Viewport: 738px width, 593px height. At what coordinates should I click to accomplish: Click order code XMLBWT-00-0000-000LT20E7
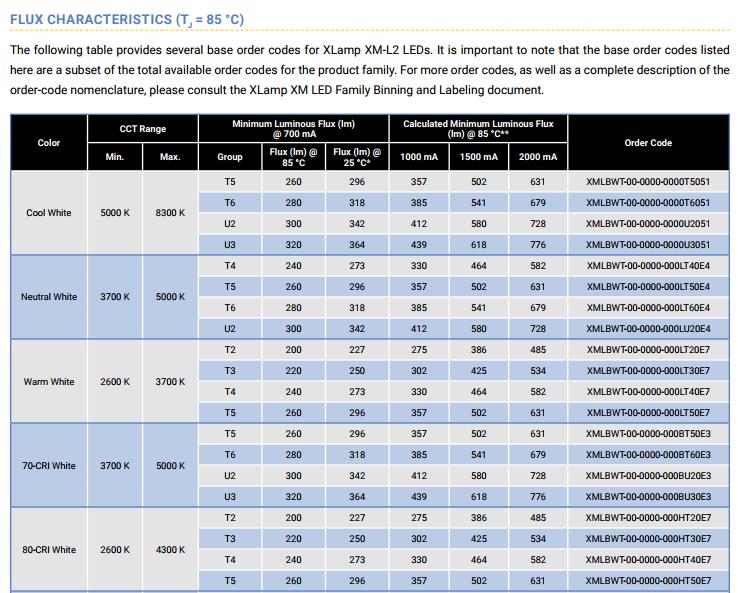coord(648,350)
